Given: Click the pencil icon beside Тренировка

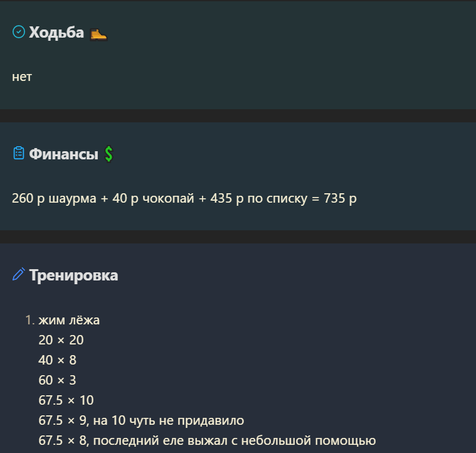Looking at the screenshot, I should pos(19,274).
